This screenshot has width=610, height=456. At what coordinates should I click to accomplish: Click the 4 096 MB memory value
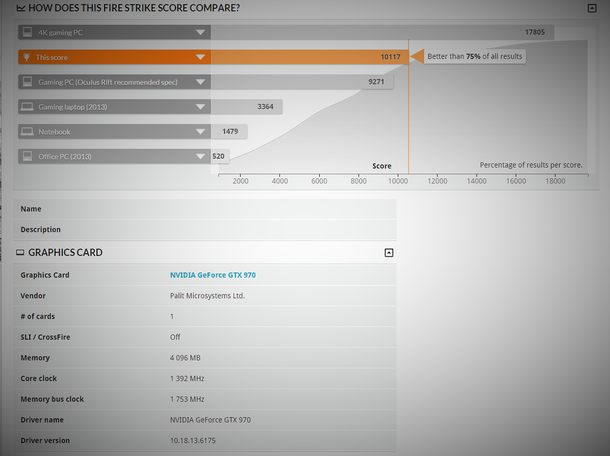pos(185,358)
